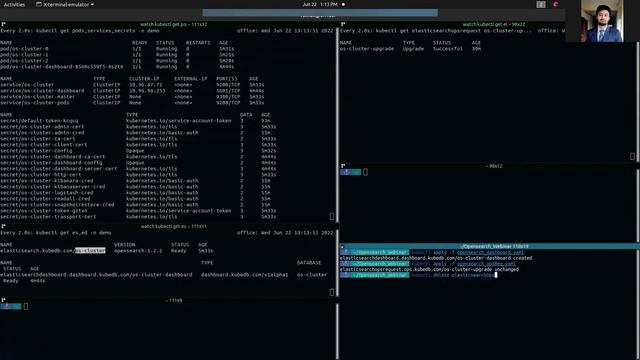Viewport: 640px width, 360px height.
Task: Click the group icon of the 'watch kubectl get po' pane
Action: coord(3,24)
